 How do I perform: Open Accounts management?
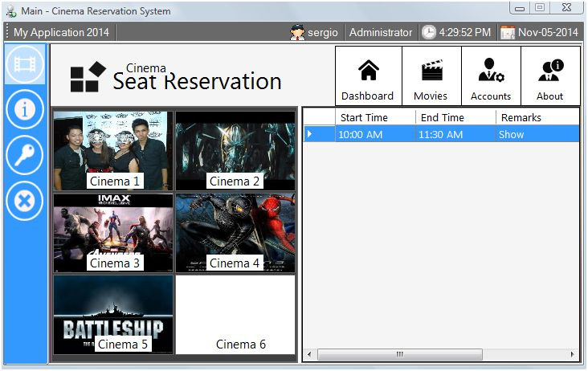491,76
